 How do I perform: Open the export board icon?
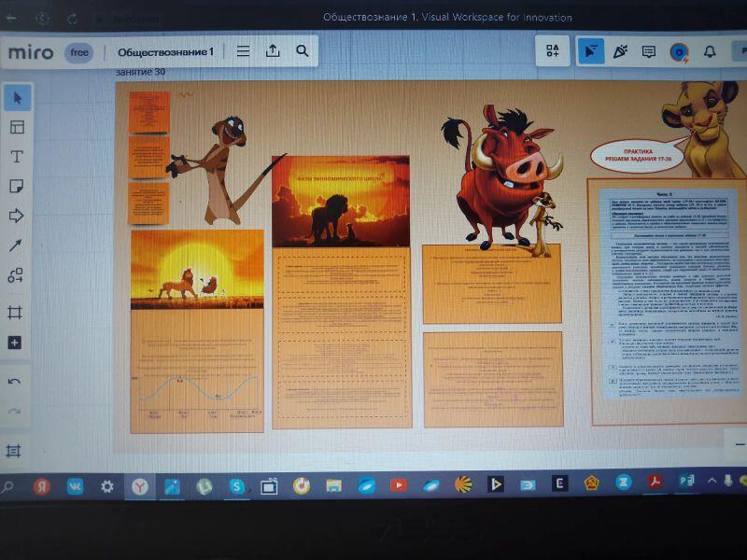pyautogui.click(x=273, y=52)
